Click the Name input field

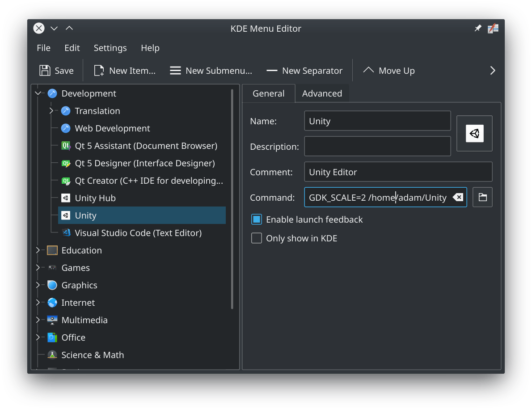click(377, 121)
